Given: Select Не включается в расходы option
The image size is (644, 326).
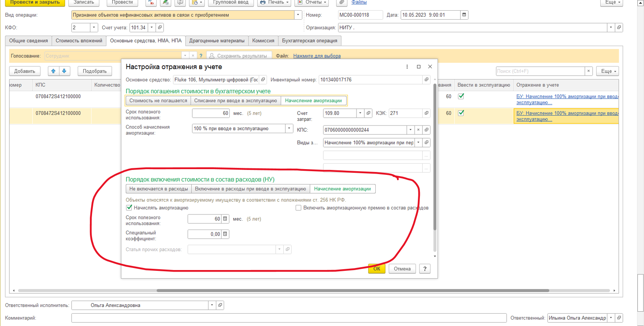Looking at the screenshot, I should [159, 189].
